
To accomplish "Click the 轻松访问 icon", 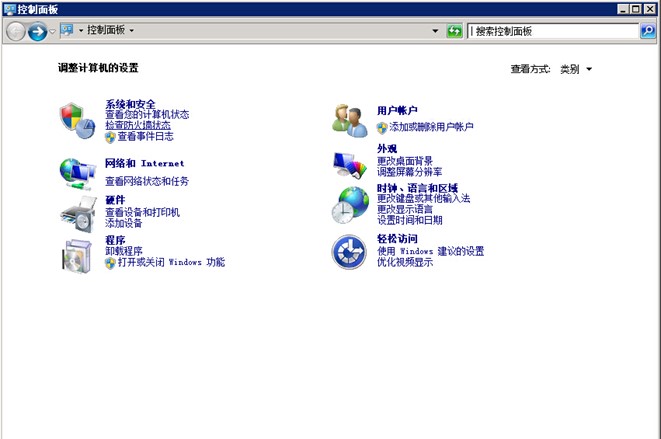I will coord(350,252).
